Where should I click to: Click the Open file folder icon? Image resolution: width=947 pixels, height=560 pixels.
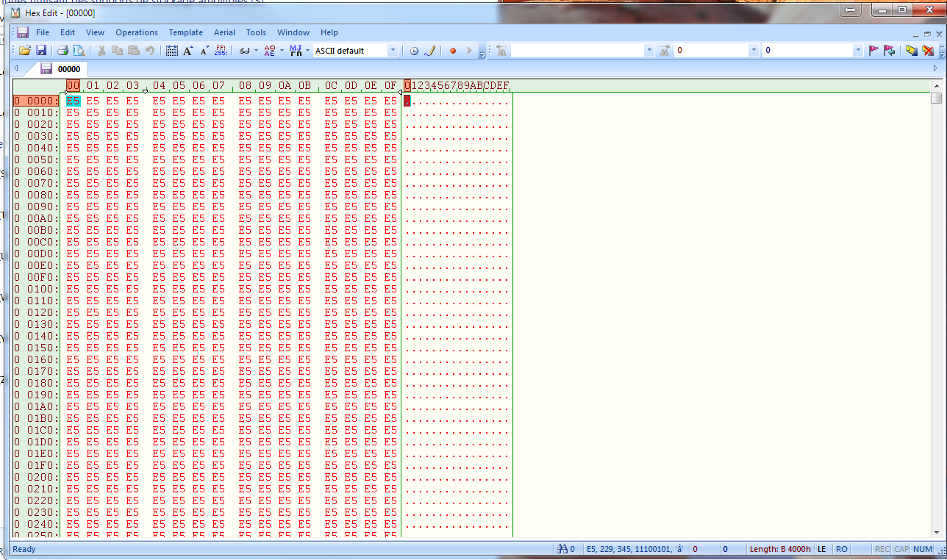coord(25,51)
